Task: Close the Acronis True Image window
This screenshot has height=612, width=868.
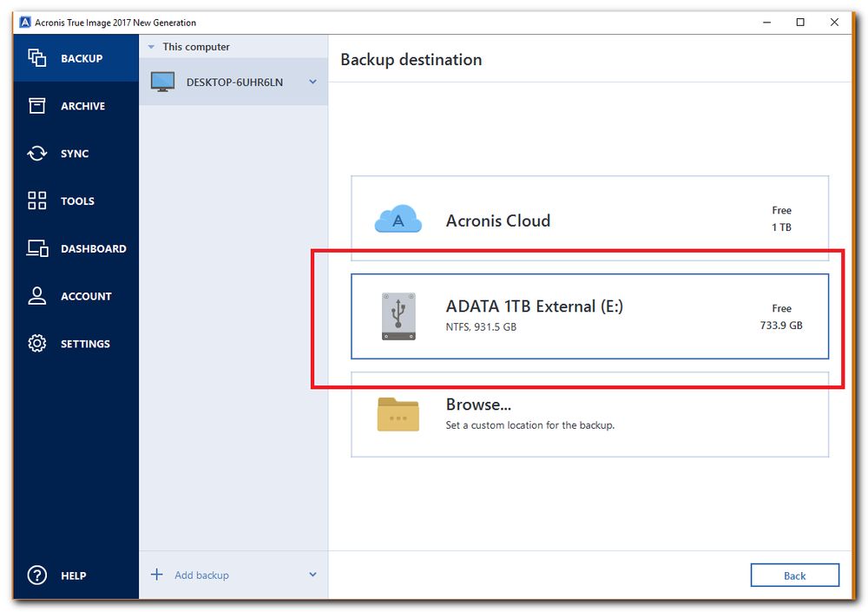Action: click(x=834, y=23)
